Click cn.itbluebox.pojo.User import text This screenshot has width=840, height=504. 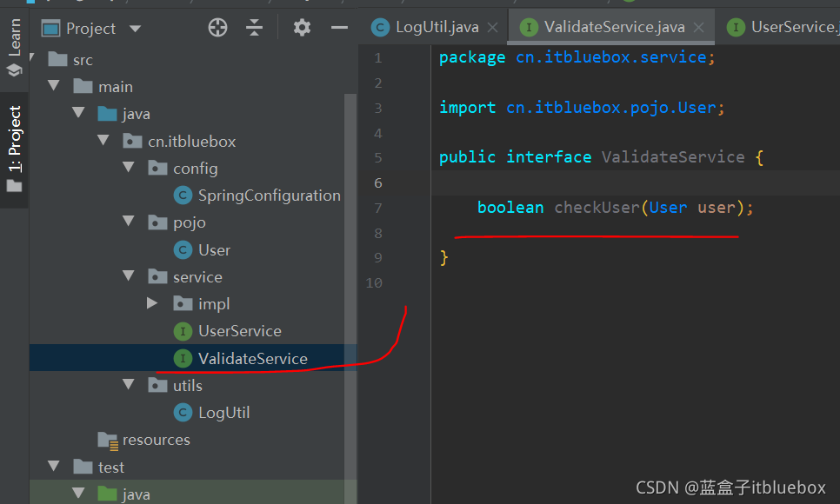tap(611, 108)
